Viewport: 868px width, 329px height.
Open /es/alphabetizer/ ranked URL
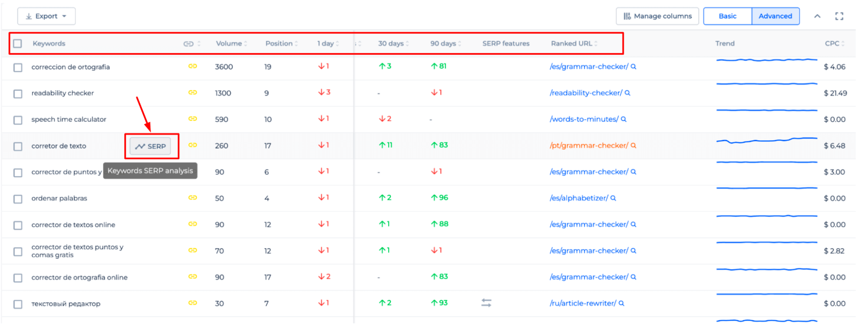click(x=579, y=198)
